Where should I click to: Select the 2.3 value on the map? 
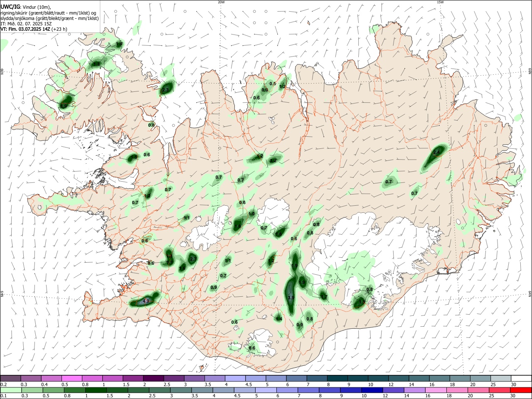(166, 90)
